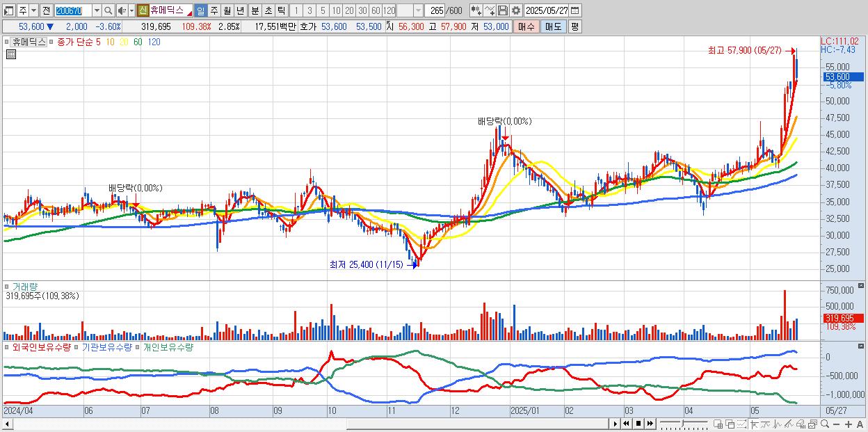
Task: Click the trend line drawing icon in bottom toolbar
Action: (765, 424)
